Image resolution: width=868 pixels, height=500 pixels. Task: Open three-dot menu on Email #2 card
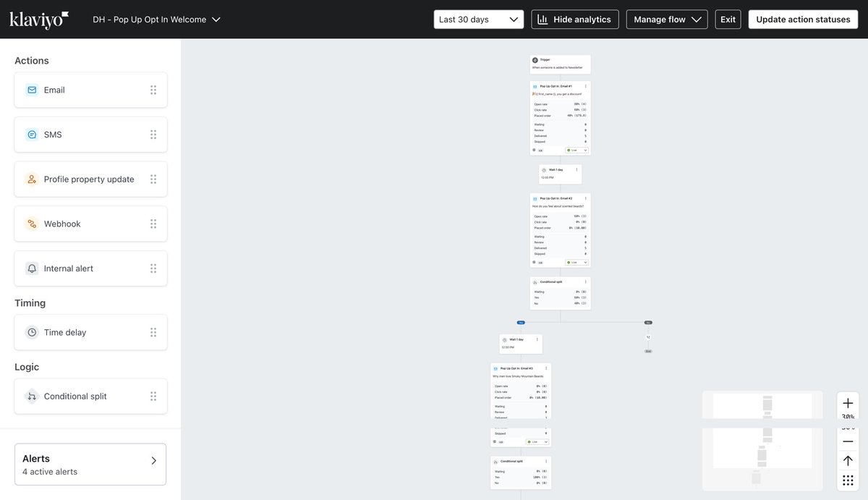586,198
